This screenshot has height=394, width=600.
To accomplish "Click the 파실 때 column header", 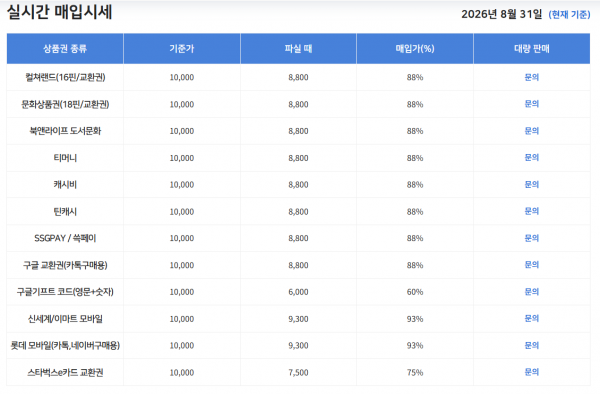I will click(x=298, y=49).
